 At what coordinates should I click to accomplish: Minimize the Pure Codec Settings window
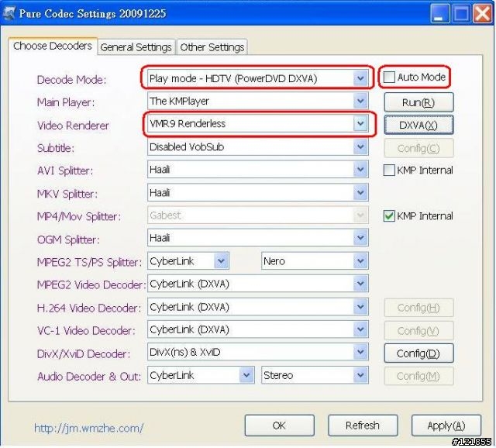point(439,14)
